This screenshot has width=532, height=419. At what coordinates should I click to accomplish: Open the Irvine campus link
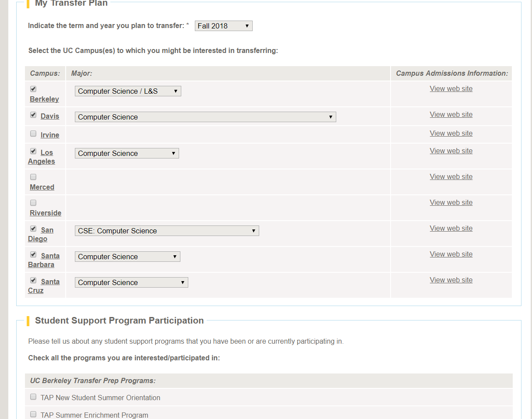click(x=50, y=135)
